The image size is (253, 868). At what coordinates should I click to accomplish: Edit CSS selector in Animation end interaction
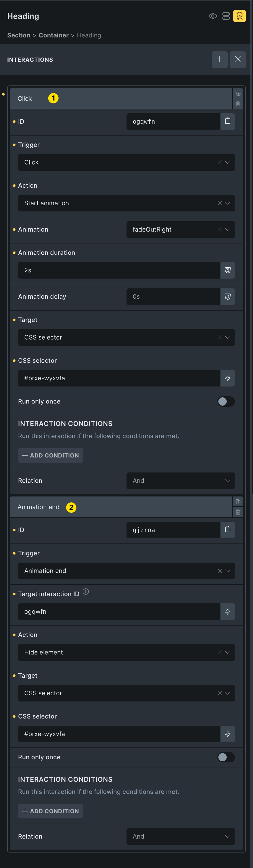click(x=119, y=734)
